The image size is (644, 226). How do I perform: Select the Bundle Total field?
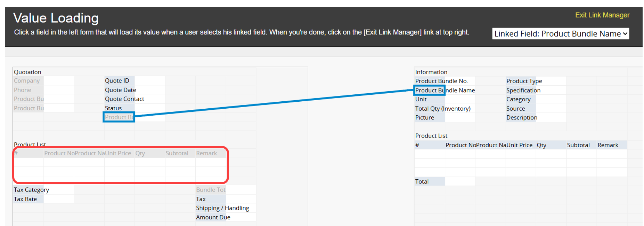[211, 190]
